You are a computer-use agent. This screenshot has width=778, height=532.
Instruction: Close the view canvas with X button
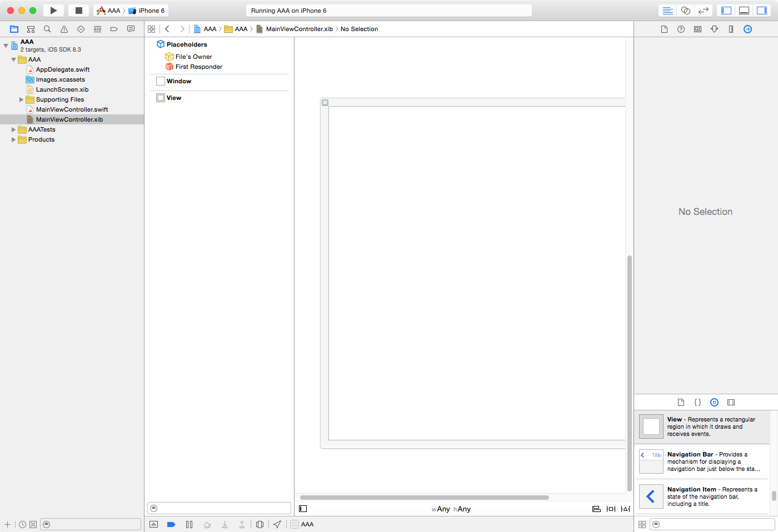(x=325, y=103)
